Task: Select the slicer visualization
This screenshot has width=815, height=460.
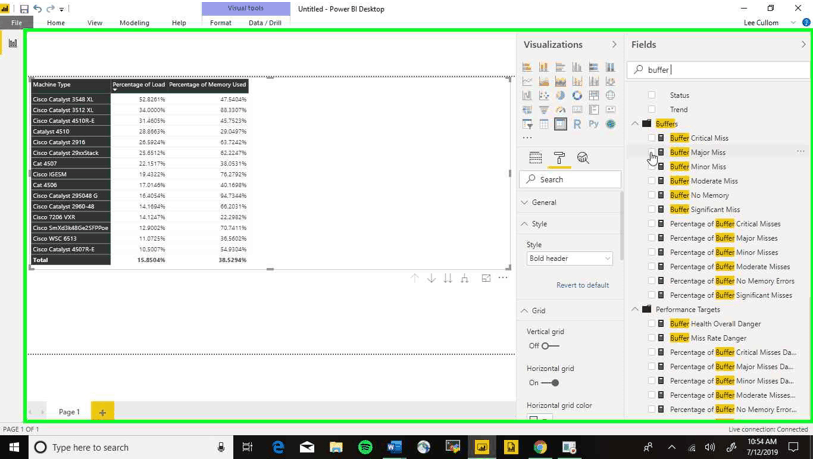Action: tap(527, 124)
